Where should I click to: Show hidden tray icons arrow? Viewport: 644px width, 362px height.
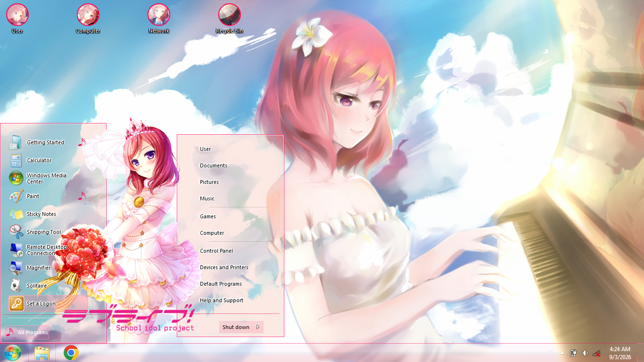coord(562,353)
